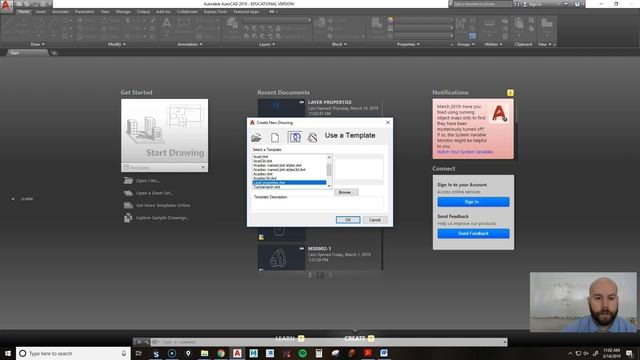The height and width of the screenshot is (360, 640).
Task: Expand the Modify panel dropdown
Action: (117, 44)
